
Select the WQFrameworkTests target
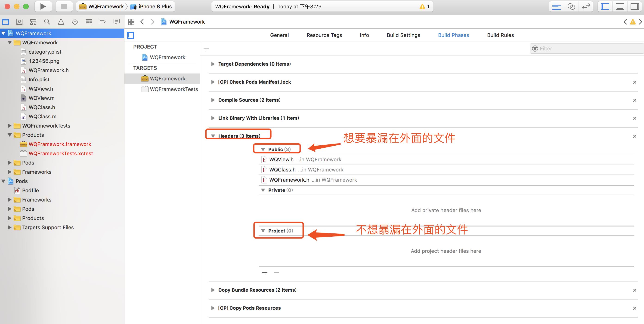click(x=162, y=89)
